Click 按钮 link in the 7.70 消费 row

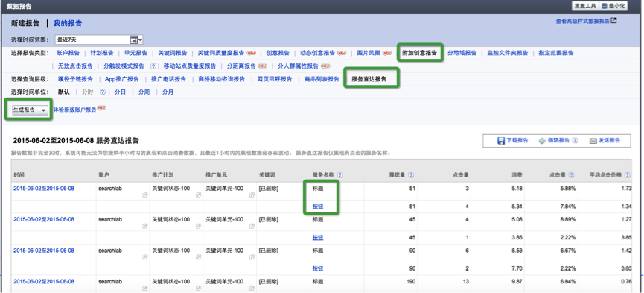[318, 268]
